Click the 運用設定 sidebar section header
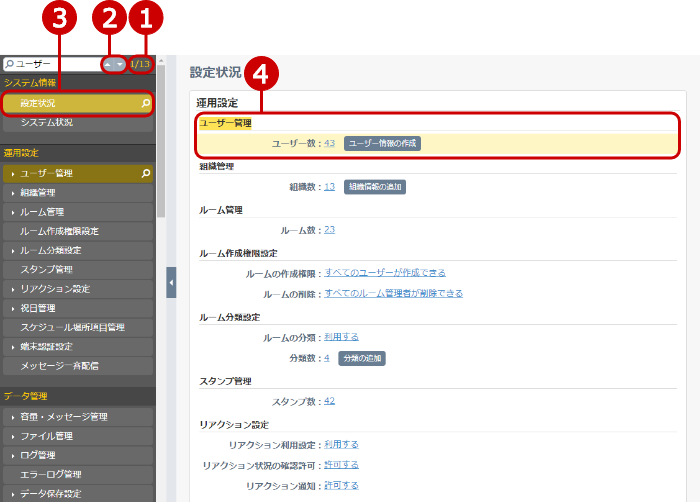The image size is (700, 503). coord(21,153)
